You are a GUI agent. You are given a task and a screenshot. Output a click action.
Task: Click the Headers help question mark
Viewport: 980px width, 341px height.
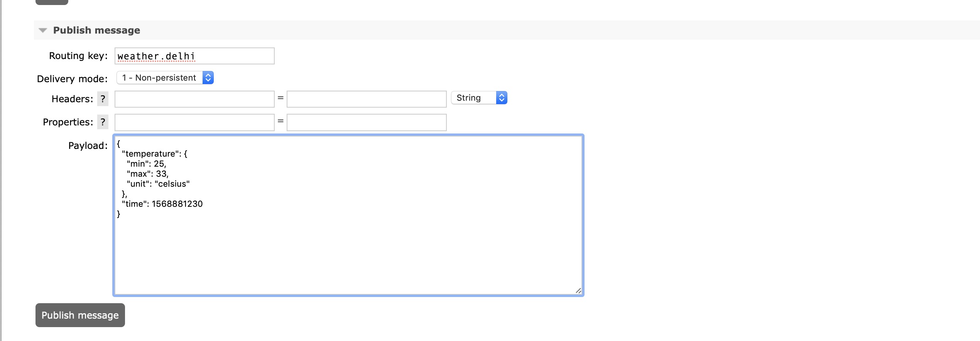(x=103, y=99)
